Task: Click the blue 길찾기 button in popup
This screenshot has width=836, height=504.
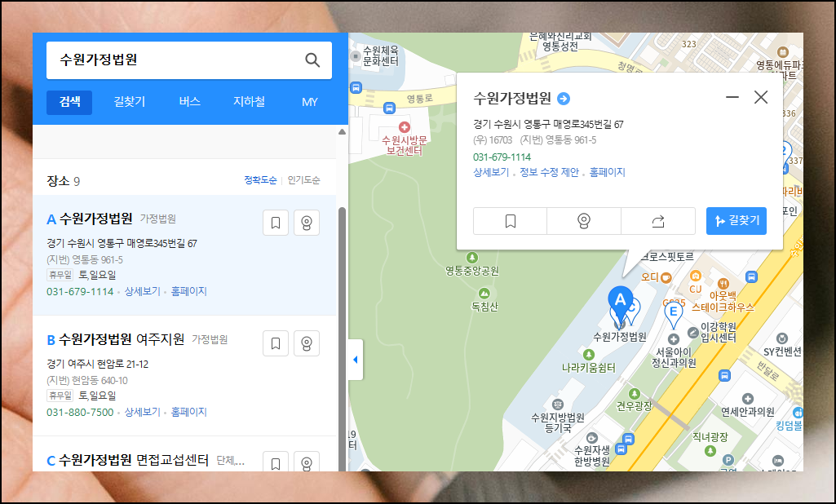Action: pos(736,221)
